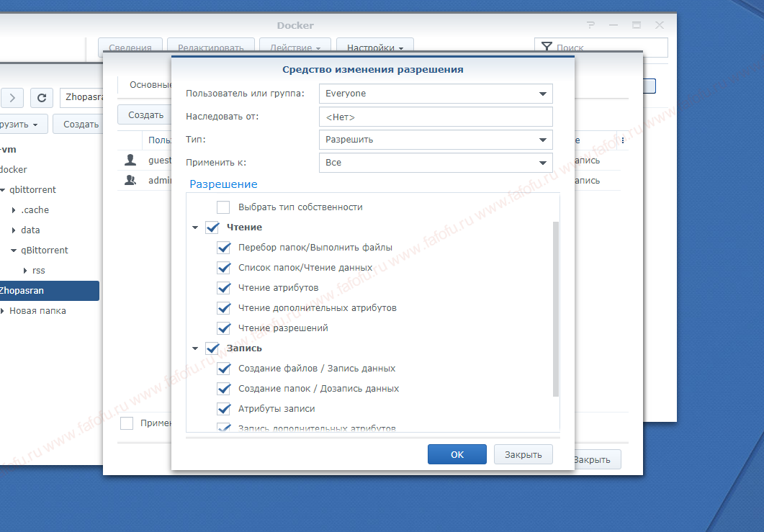This screenshot has width=764, height=532.
Task: Uncheck 'Список папок/Чтение данных'
Action: coord(224,268)
